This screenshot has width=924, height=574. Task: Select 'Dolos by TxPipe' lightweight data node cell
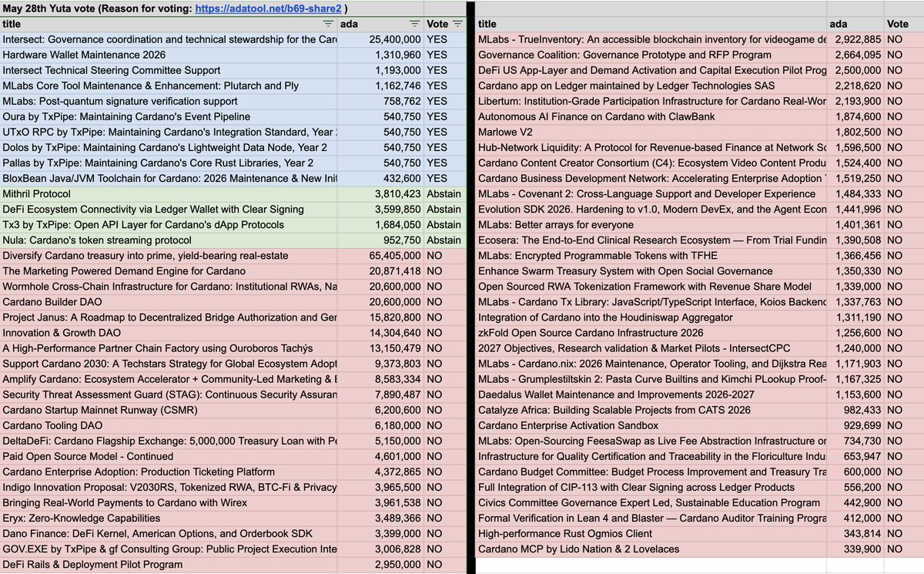(169, 147)
